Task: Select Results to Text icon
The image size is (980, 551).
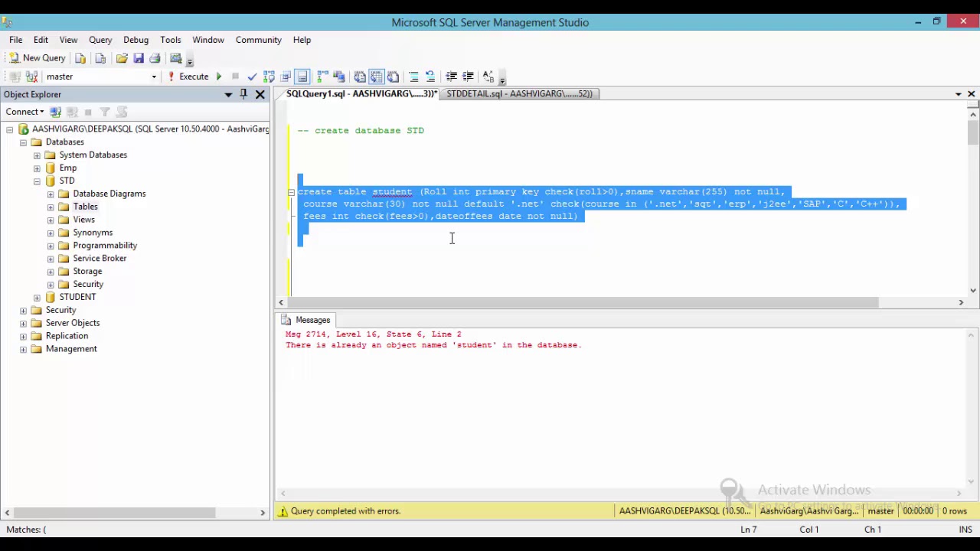Action: 360,77
